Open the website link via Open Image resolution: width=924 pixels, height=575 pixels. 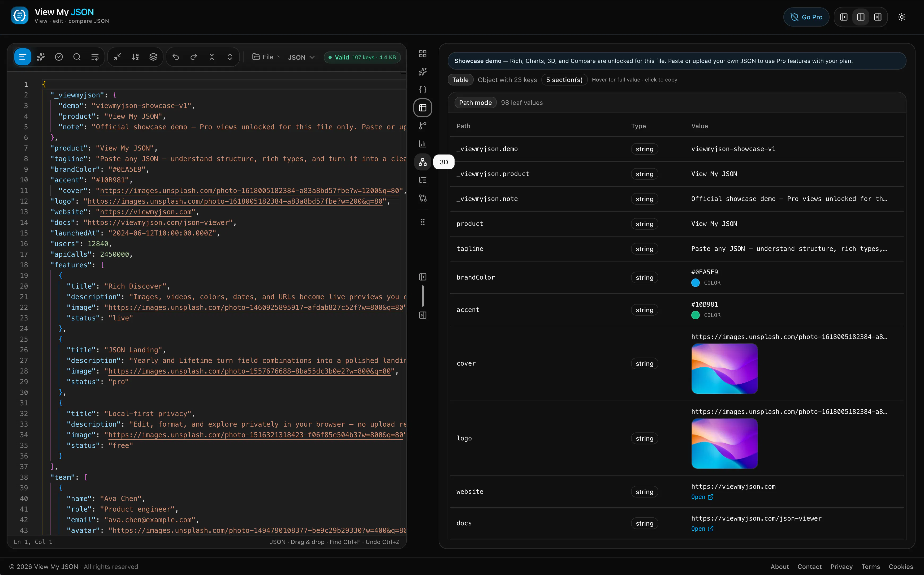[702, 497]
